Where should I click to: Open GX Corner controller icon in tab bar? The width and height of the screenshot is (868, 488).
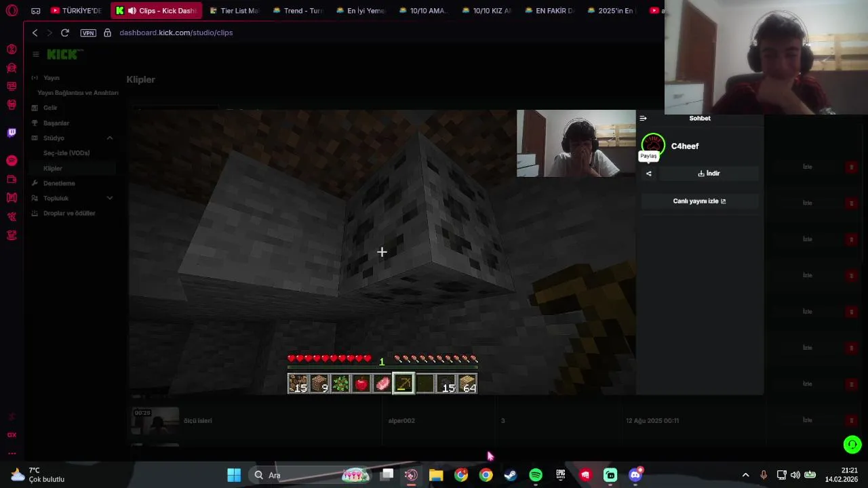(35, 11)
